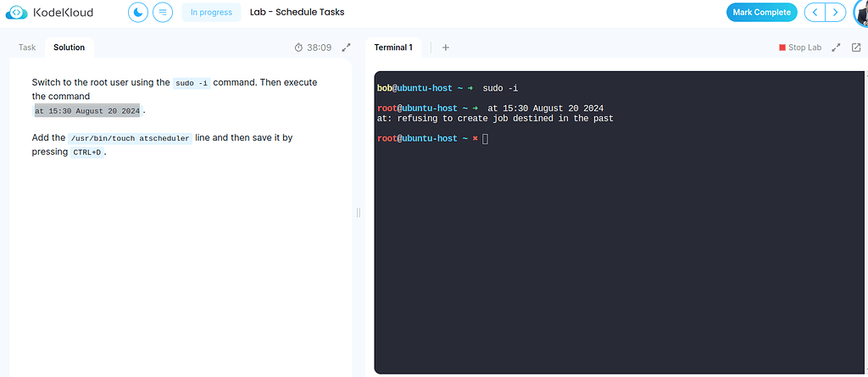Add a new terminal tab

pyautogui.click(x=446, y=47)
